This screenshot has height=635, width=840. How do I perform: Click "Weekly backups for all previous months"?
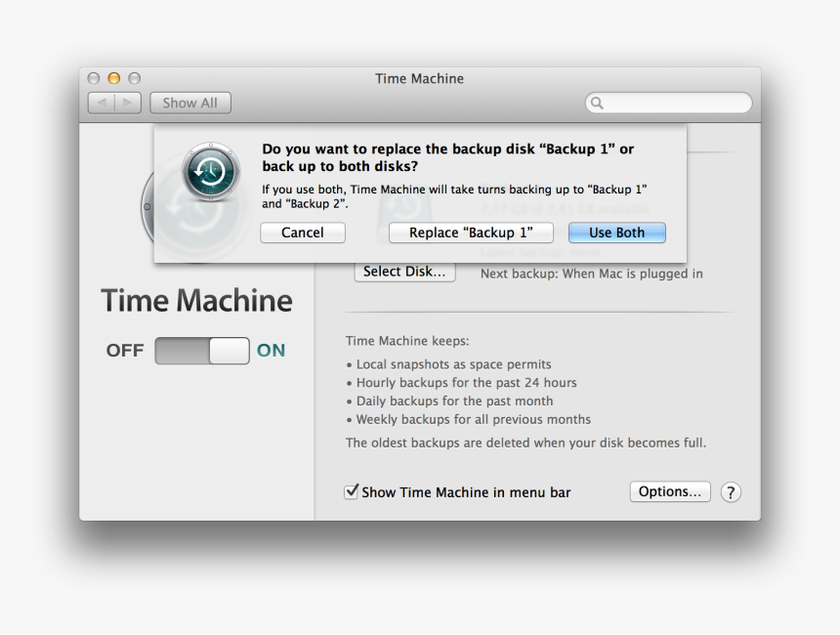(x=473, y=419)
